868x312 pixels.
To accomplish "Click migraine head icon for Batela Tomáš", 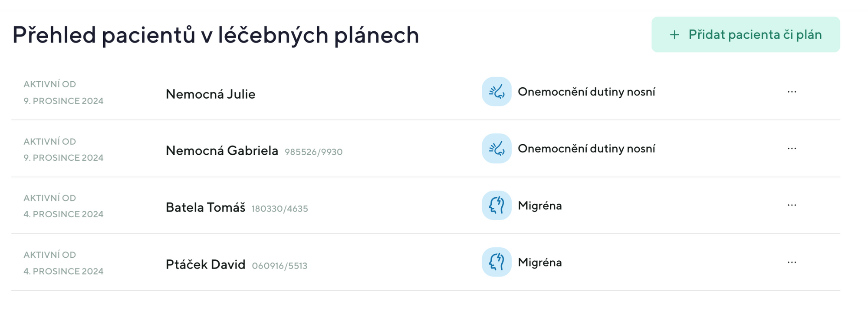I will (496, 205).
